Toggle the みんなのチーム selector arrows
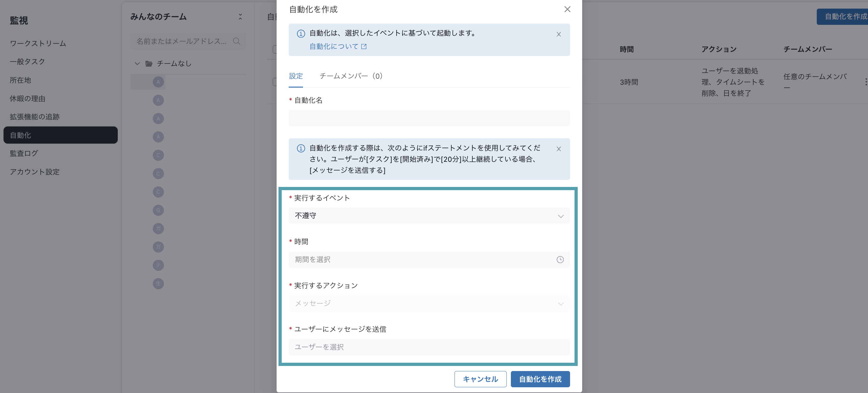This screenshot has width=868, height=393. (240, 17)
